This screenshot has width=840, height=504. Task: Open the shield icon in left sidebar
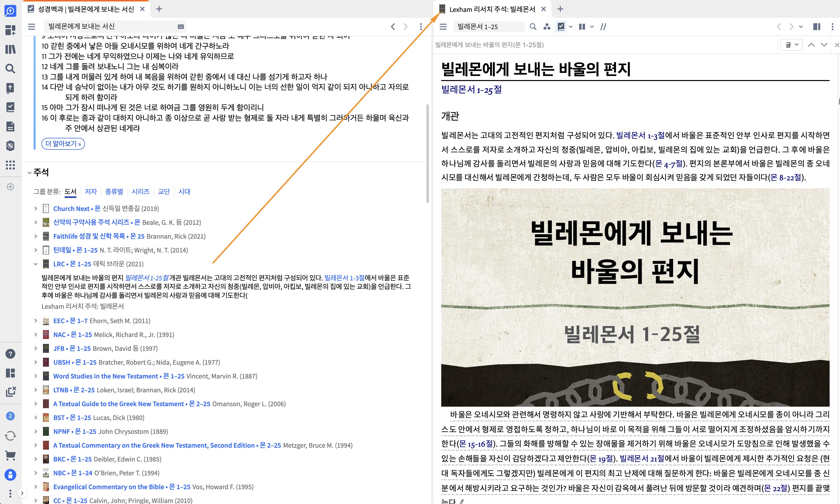click(11, 146)
